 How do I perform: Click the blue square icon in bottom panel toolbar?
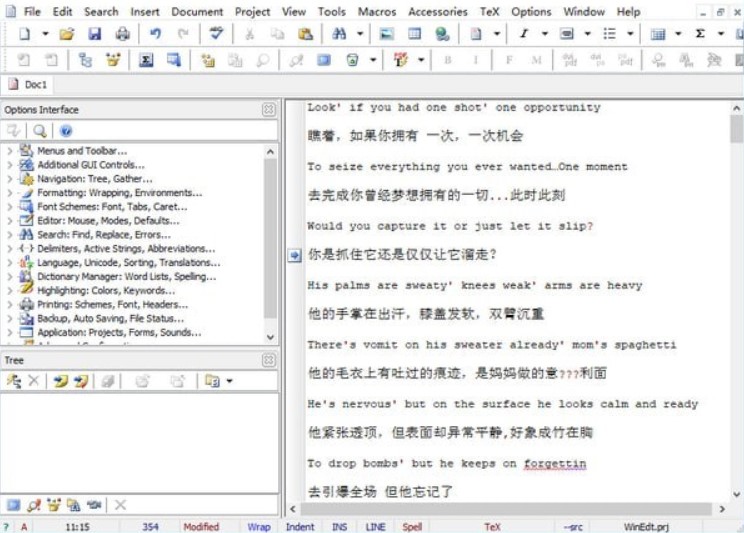point(14,505)
